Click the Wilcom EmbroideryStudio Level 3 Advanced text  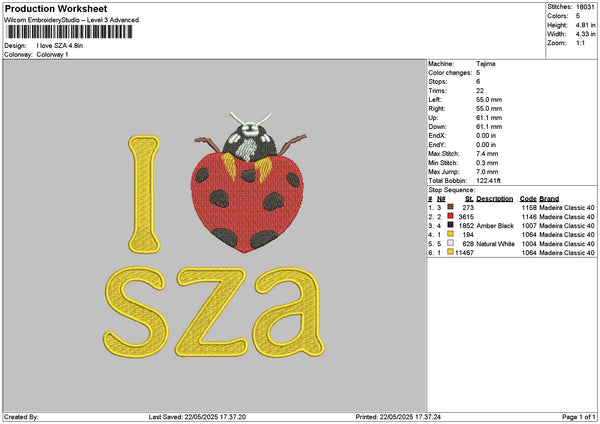coord(72,20)
